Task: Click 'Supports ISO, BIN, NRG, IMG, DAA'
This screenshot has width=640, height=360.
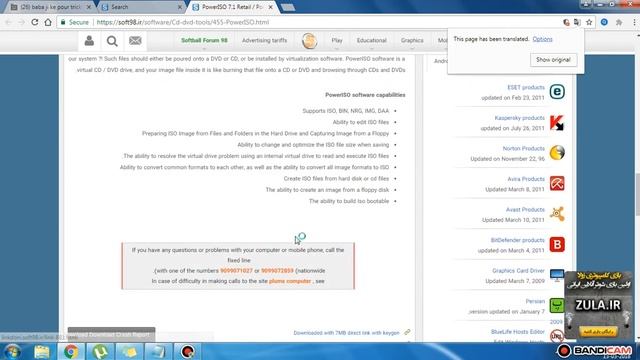Action: pyautogui.click(x=345, y=111)
